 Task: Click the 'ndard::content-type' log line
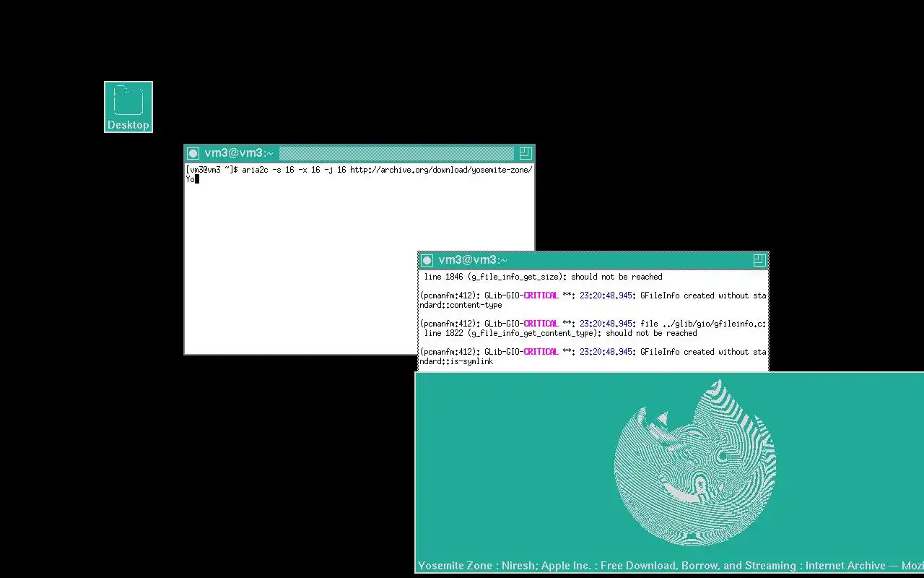tap(461, 305)
